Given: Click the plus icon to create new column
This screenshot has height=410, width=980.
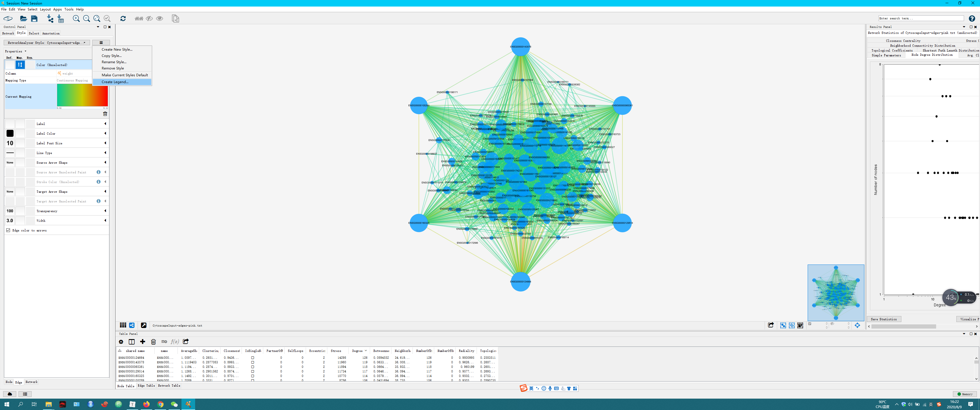Looking at the screenshot, I should click(x=143, y=342).
